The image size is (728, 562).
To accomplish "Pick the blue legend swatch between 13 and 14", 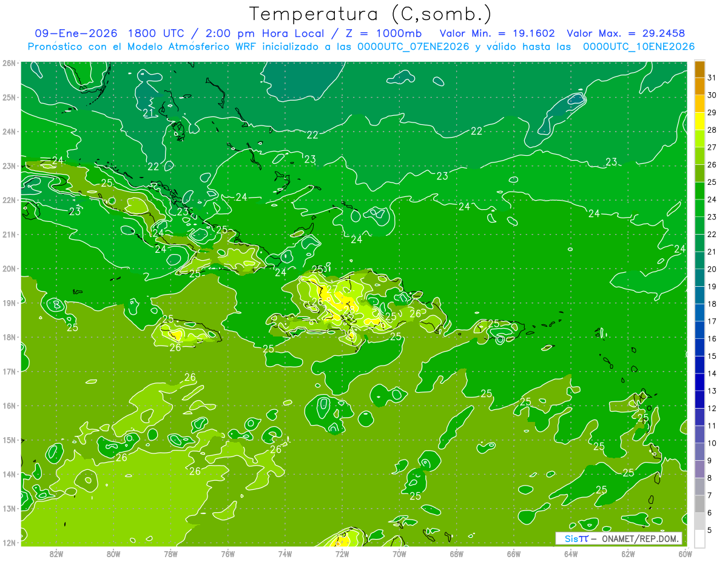I will pos(699,382).
